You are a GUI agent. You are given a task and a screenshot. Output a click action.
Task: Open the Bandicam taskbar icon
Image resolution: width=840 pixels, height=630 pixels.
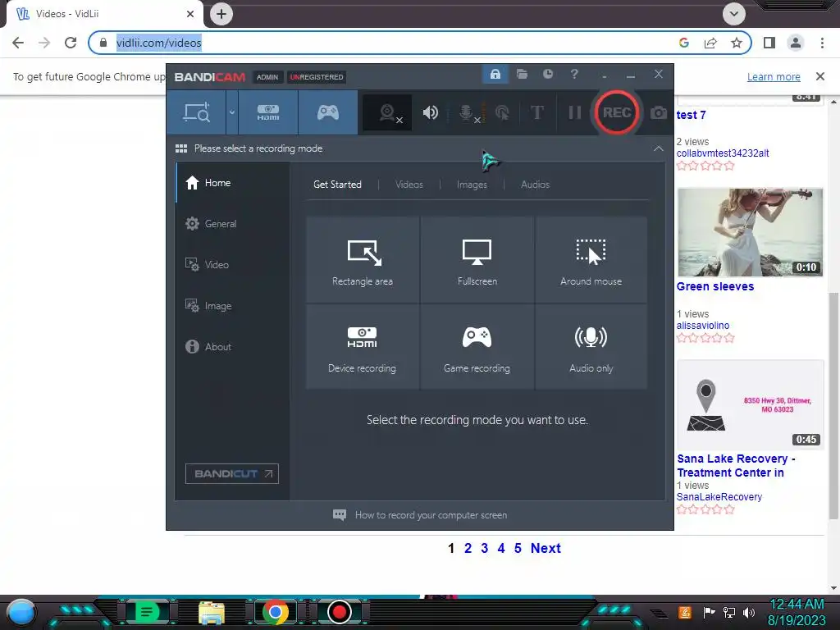coord(339,612)
